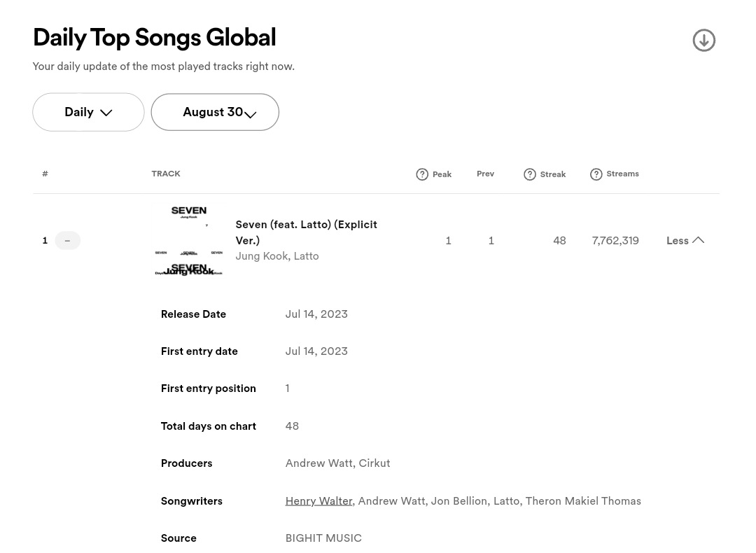
Task: Click the Seven (feat. Latto) track title
Action: 306,232
